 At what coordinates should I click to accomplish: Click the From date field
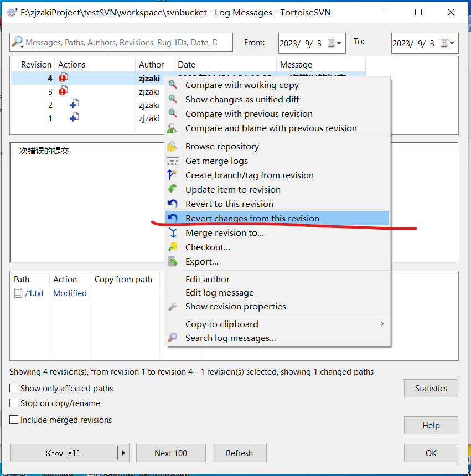[312, 43]
